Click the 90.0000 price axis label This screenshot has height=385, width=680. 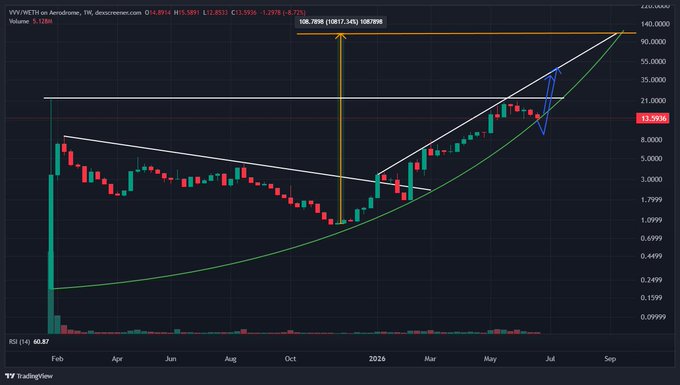(653, 42)
